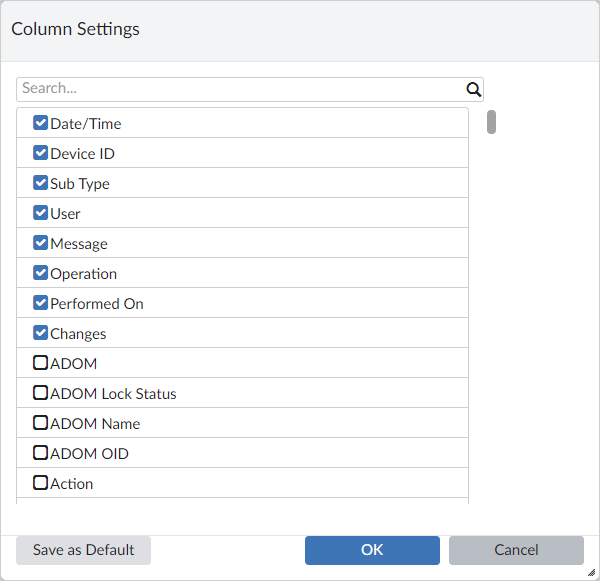The width and height of the screenshot is (600, 581).
Task: Hide the Message column
Action: click(41, 243)
